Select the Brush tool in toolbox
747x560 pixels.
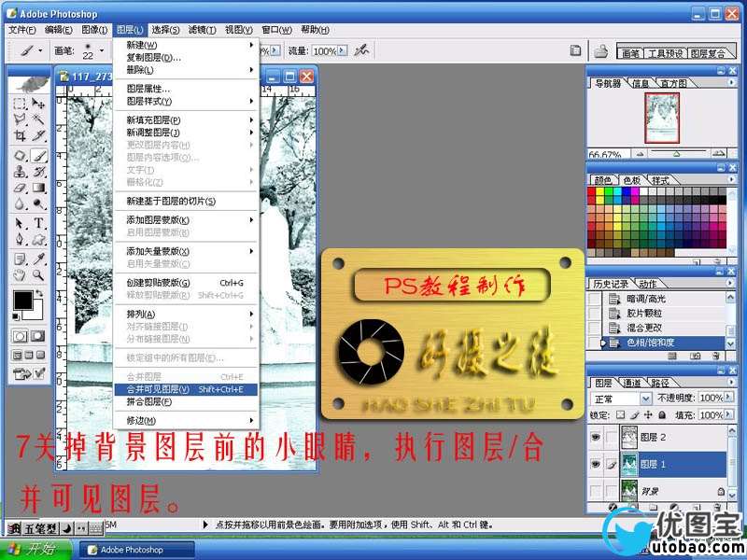[x=38, y=156]
